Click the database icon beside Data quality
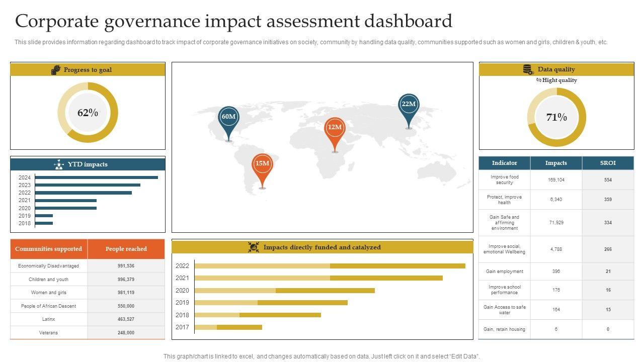The height and width of the screenshot is (362, 644). (x=528, y=70)
